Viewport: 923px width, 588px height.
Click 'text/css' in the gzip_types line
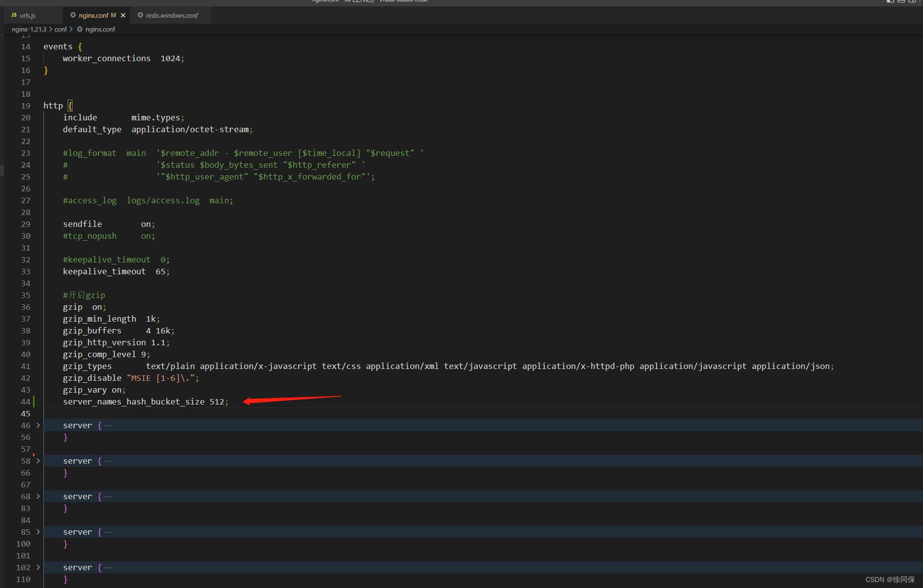341,366
